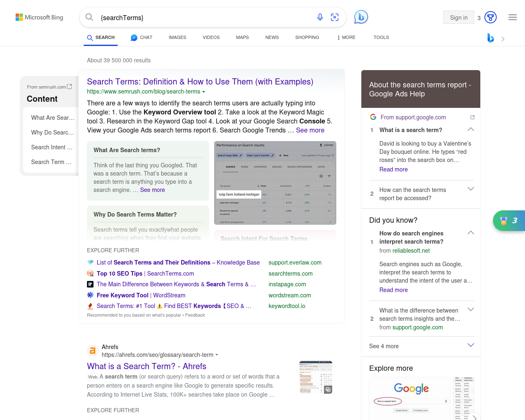Click See more after semrush snippet text
This screenshot has height=420, width=525.
(310, 130)
